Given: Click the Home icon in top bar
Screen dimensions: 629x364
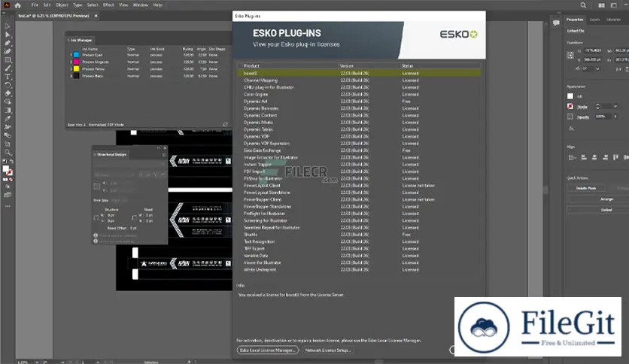Looking at the screenshot, I should (17, 5).
